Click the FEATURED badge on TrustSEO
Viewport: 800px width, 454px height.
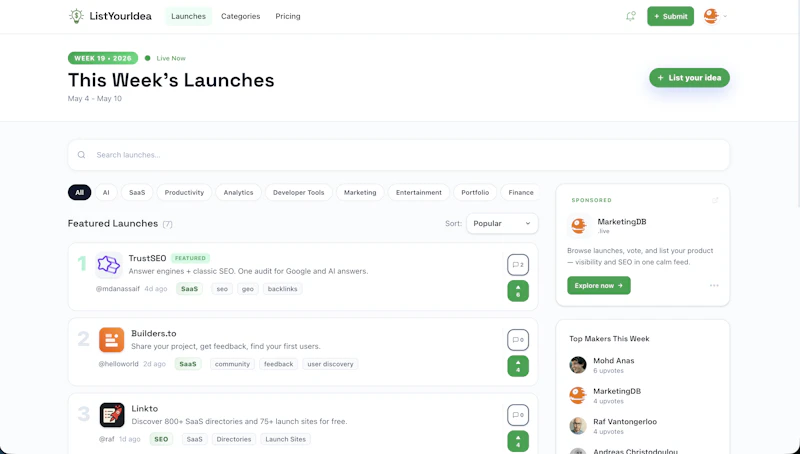pyautogui.click(x=190, y=258)
